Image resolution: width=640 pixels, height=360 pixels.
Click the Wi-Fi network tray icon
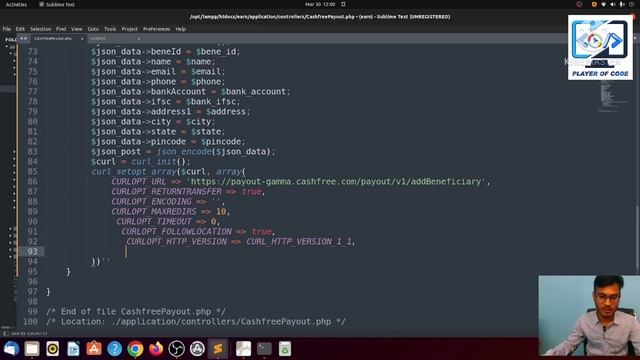604,4
